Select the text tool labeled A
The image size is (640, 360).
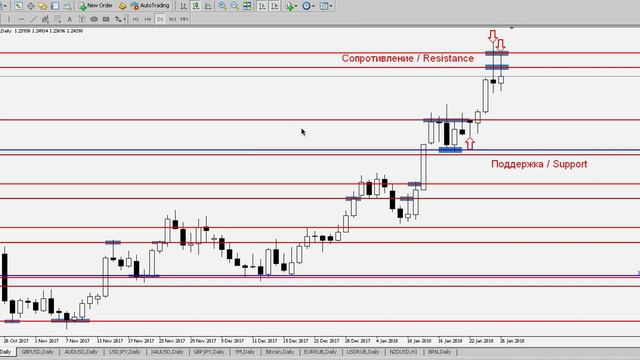(69, 19)
